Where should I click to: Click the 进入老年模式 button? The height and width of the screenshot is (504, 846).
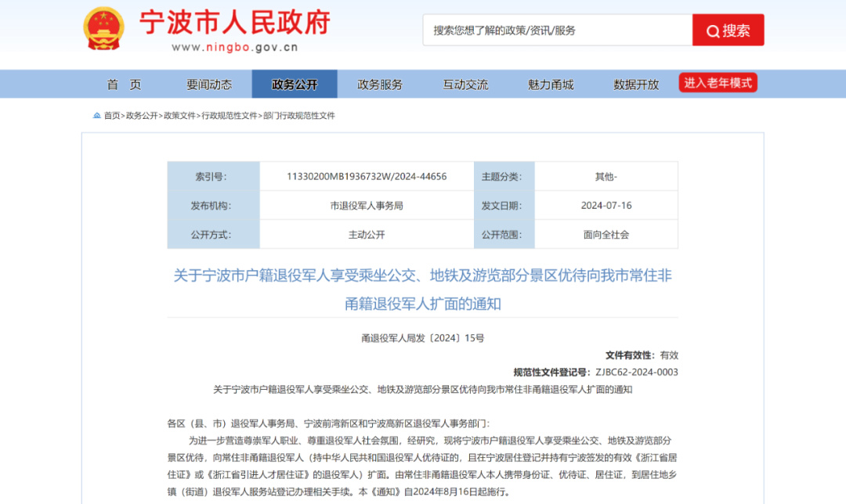717,82
